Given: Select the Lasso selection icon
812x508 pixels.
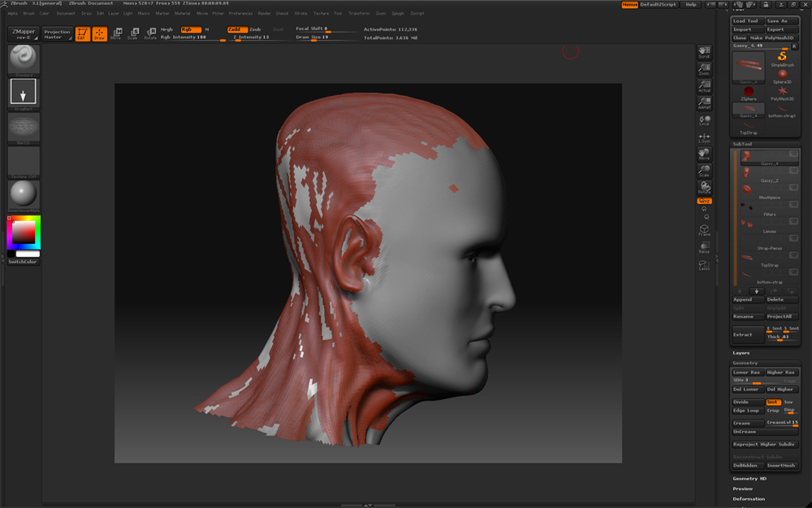Looking at the screenshot, I should coord(704,265).
